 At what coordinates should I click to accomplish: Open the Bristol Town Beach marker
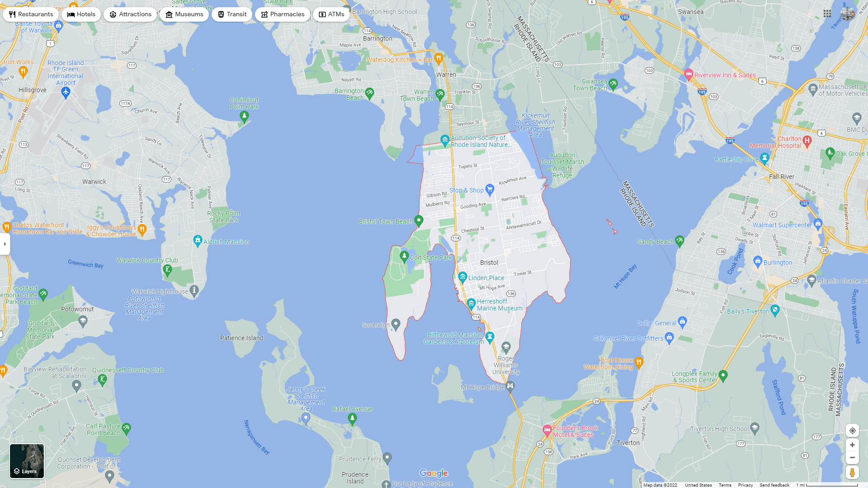coord(419,221)
